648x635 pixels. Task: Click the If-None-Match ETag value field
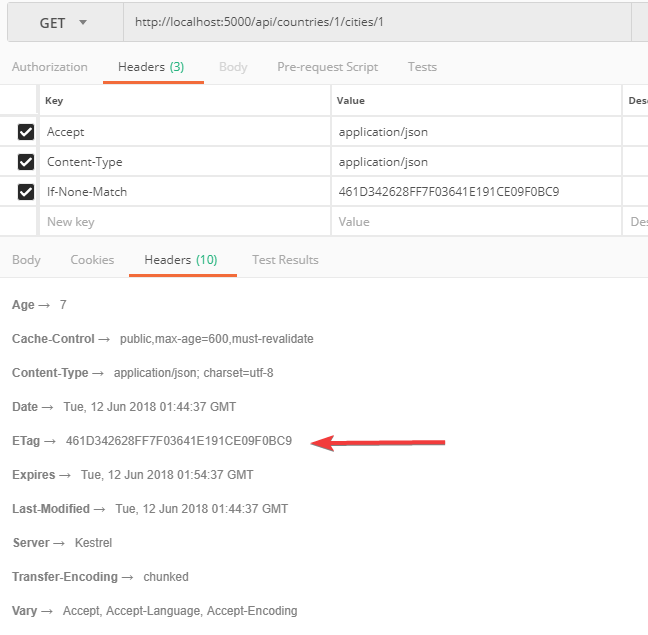[x=475, y=192]
